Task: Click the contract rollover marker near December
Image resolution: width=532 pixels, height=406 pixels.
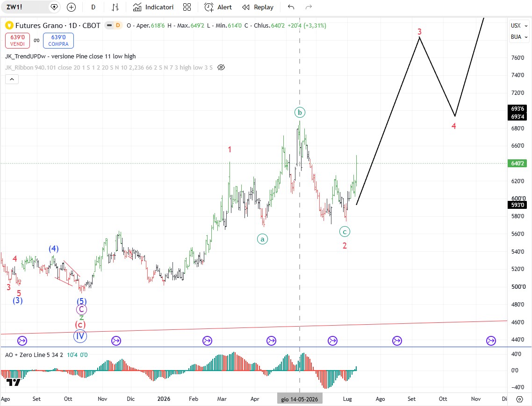Action: tap(116, 341)
